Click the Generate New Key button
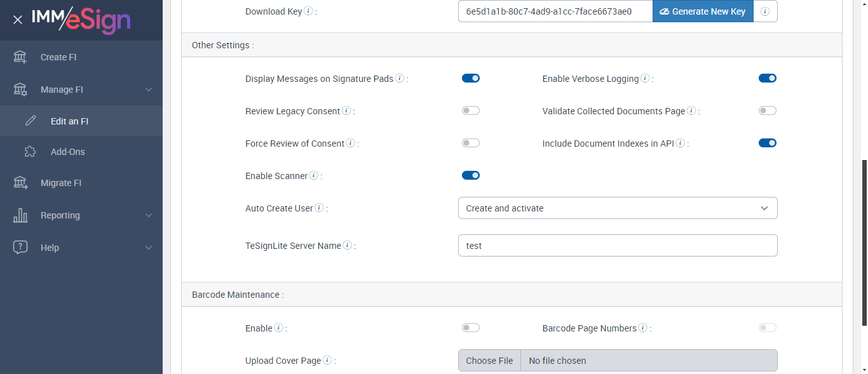Viewport: 868px width, 374px height. 703,11
